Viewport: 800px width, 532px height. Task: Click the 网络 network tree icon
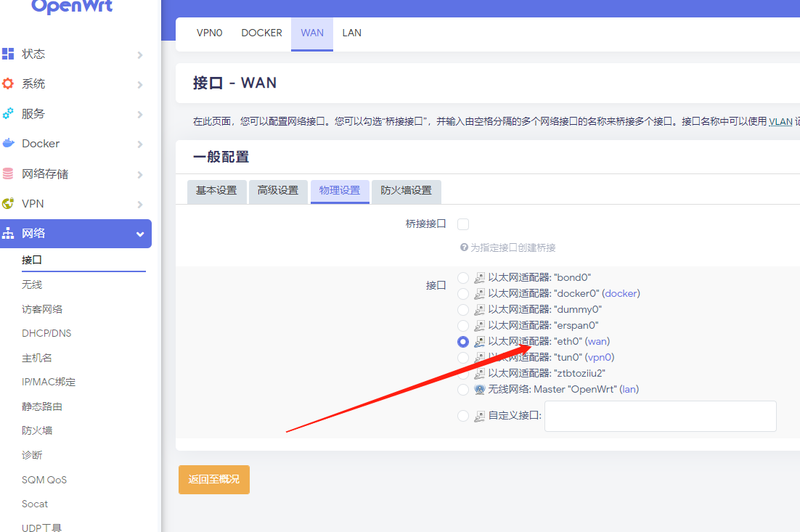tap(8, 233)
